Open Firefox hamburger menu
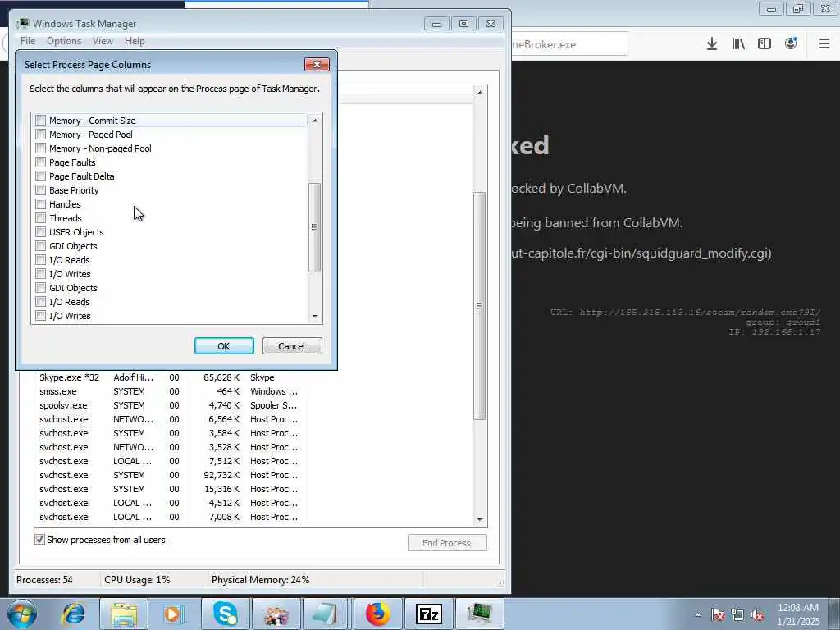This screenshot has height=630, width=840. (824, 44)
